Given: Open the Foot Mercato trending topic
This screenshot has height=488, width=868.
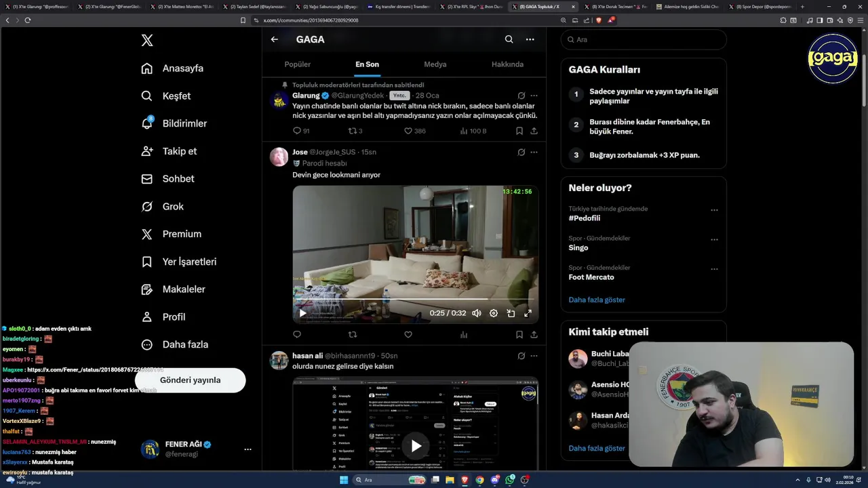Looking at the screenshot, I should coord(591,277).
